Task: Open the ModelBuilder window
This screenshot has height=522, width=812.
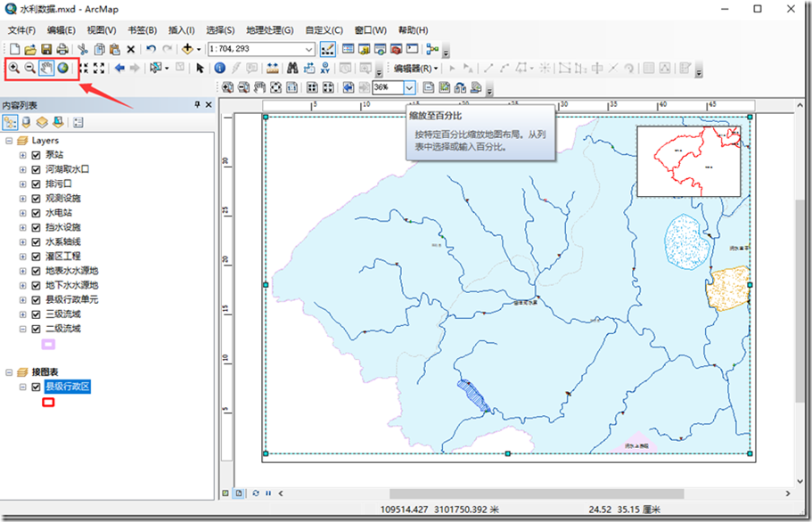Action: [432, 49]
